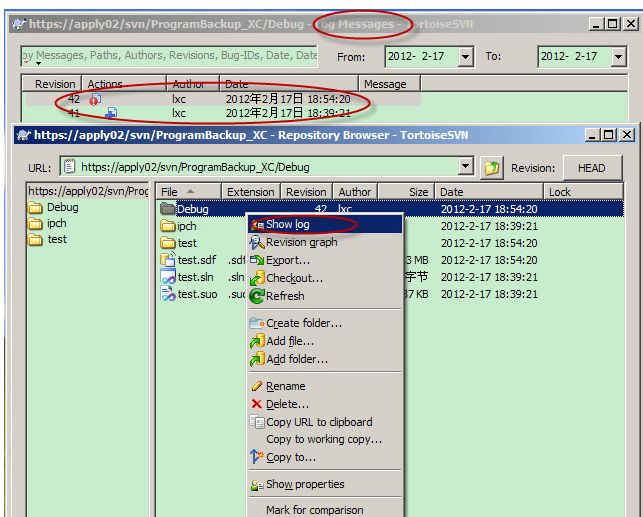
Task: Choose Delete... from the context menu
Action: click(287, 404)
